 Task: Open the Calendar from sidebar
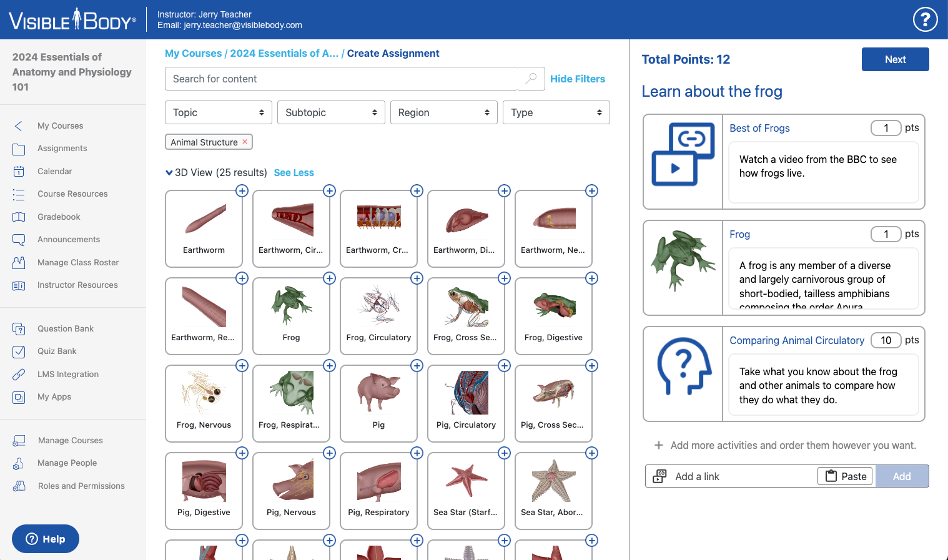click(x=54, y=171)
